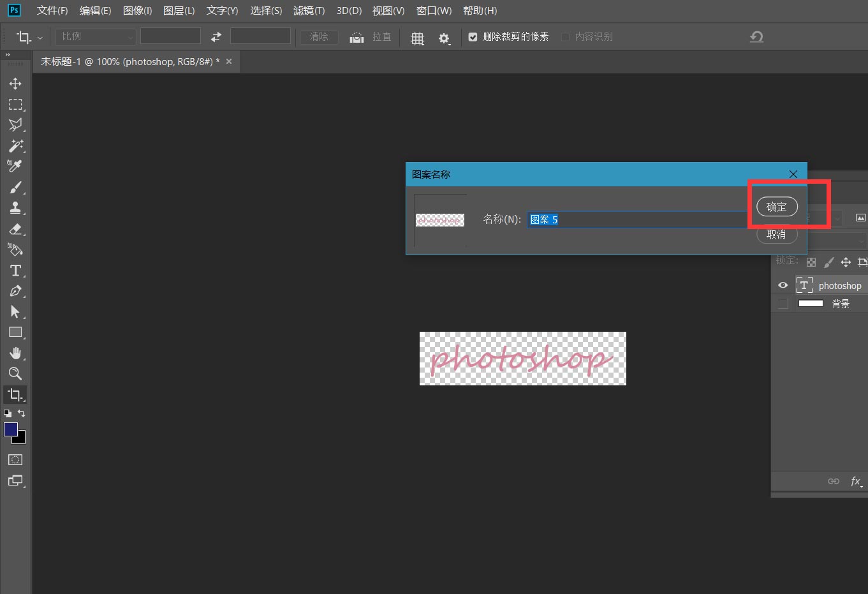Swap crop width and height values
Image resolution: width=868 pixels, height=594 pixels.
tap(216, 36)
